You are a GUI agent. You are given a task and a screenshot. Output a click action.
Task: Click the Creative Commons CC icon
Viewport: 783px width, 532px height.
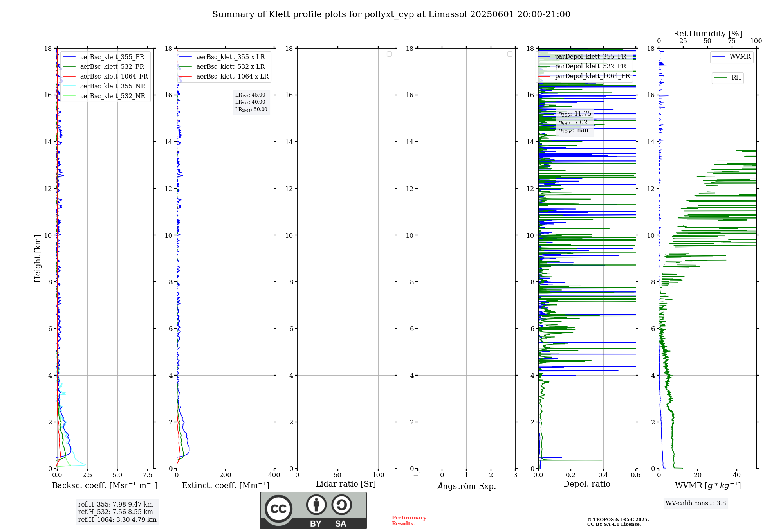pyautogui.click(x=278, y=509)
